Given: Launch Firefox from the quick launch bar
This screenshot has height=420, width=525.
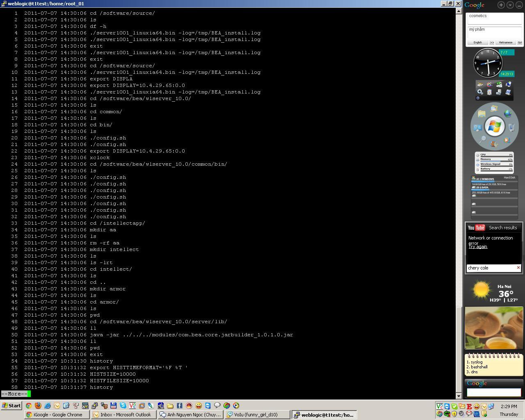Looking at the screenshot, I should point(38,405).
